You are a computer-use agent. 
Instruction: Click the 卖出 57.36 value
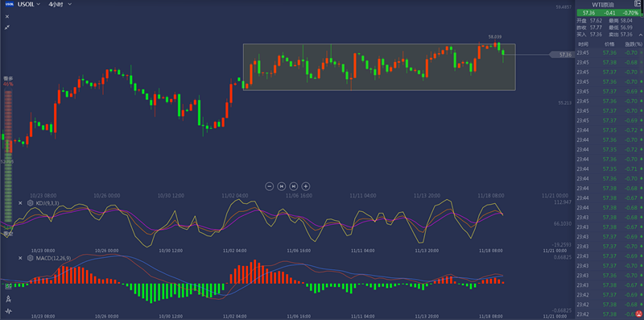pos(626,35)
